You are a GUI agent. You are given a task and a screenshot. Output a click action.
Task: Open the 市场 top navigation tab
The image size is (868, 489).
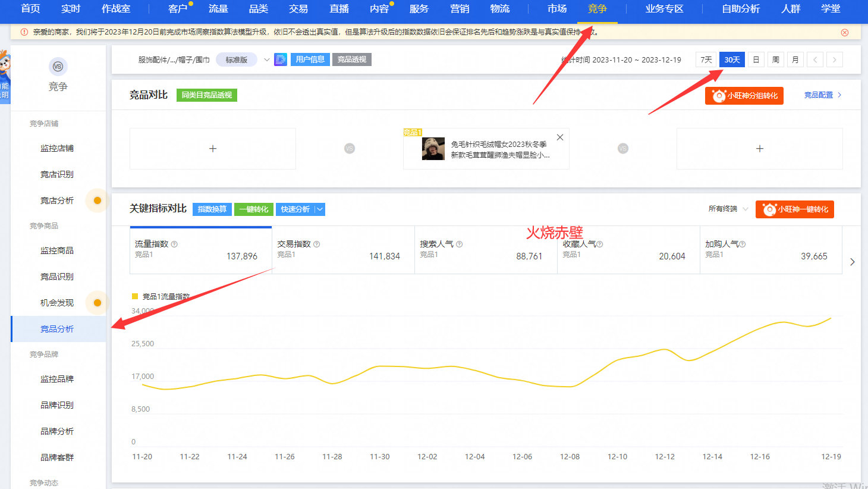coord(557,9)
